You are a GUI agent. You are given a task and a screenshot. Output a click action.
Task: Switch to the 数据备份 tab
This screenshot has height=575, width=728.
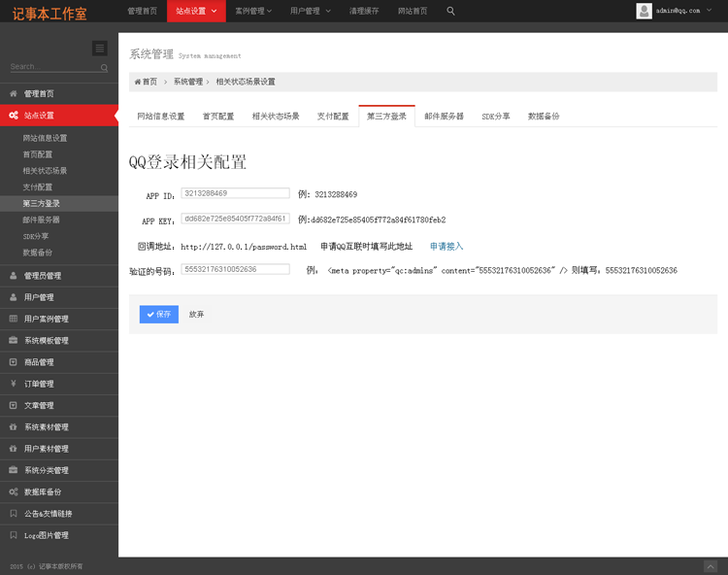544,117
